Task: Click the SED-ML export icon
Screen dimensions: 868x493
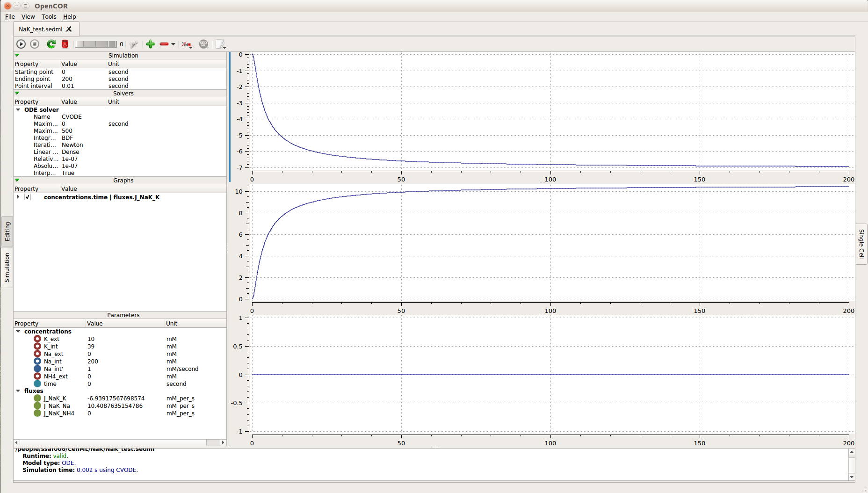Action: point(203,44)
